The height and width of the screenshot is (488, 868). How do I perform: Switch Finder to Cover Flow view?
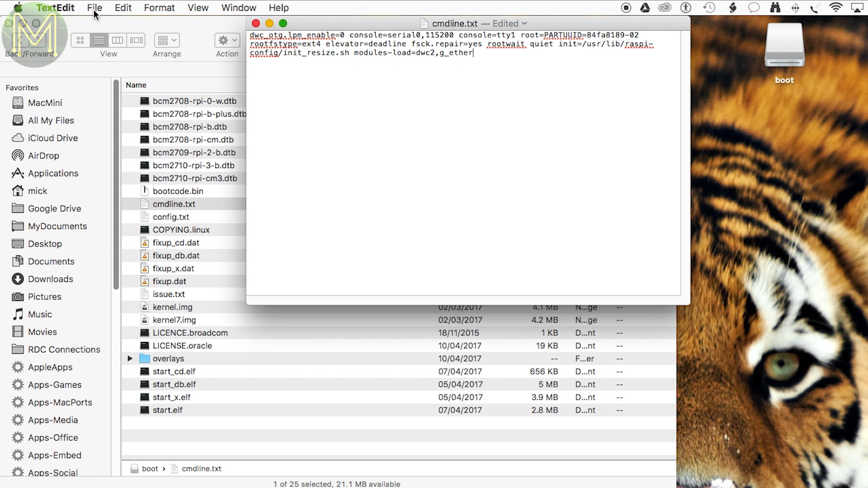pos(136,40)
